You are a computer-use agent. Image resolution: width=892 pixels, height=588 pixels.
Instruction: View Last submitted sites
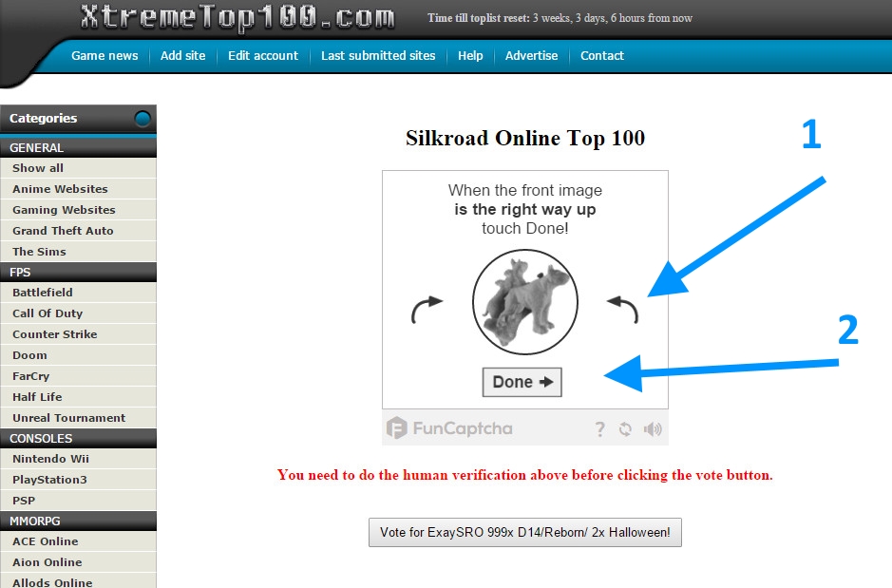coord(378,56)
